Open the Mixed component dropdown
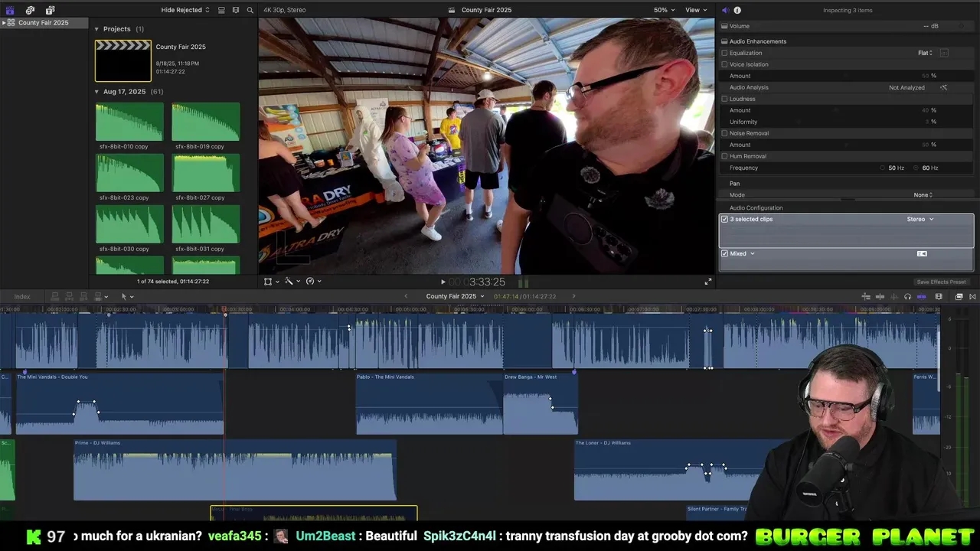Screen dimensions: 980x551 pyautogui.click(x=743, y=253)
